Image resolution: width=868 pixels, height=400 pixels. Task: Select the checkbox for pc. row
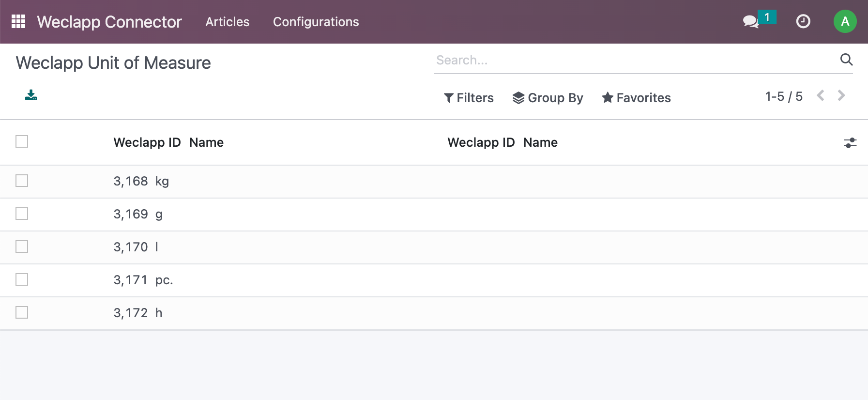coord(22,279)
